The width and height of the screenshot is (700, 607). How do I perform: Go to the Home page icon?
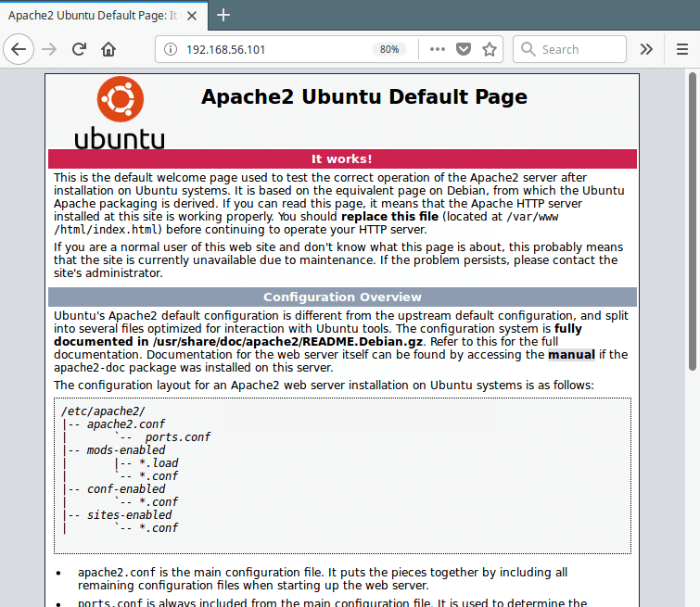[x=108, y=49]
